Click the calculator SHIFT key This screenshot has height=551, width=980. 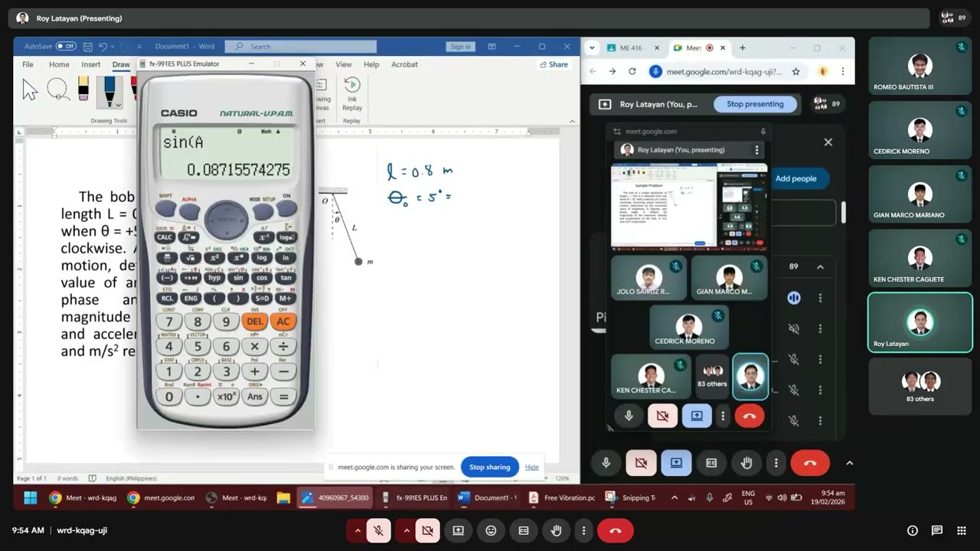166,208
